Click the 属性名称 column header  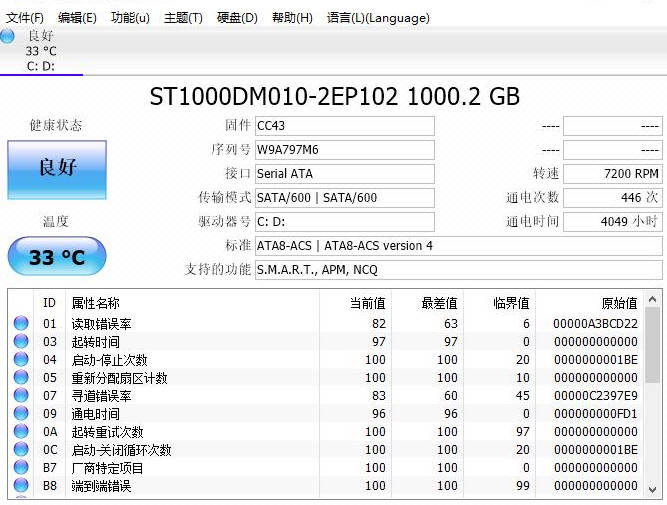(95, 303)
